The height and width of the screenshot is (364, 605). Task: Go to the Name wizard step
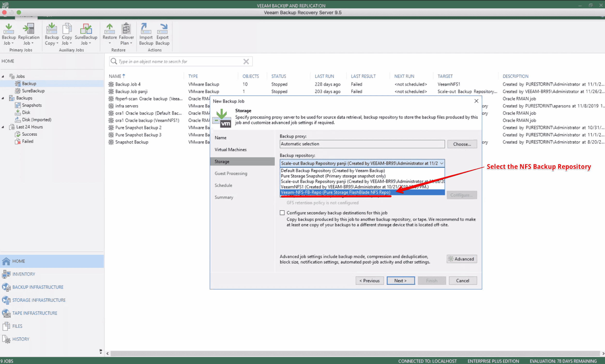[x=220, y=138]
